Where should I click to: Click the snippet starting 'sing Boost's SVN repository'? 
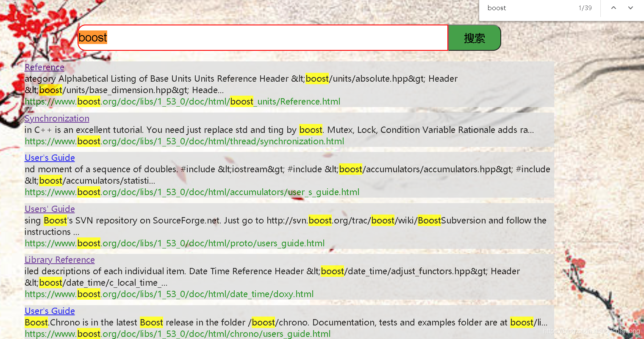click(286, 226)
